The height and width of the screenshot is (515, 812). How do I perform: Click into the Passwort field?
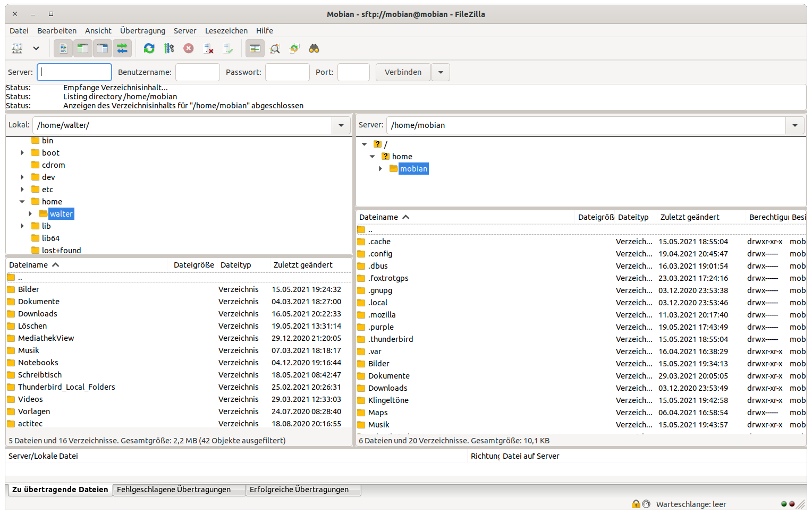[x=287, y=72]
